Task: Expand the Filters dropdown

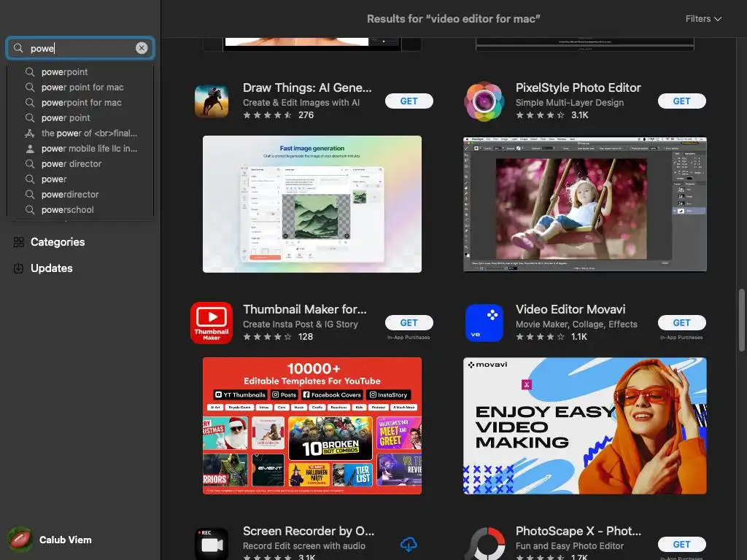Action: pos(703,19)
